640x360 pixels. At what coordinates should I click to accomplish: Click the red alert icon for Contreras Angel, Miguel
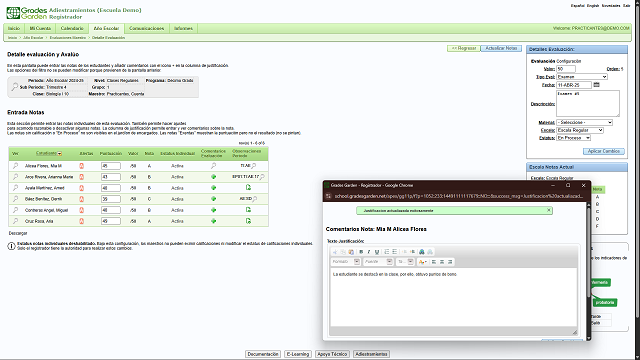pos(81,210)
